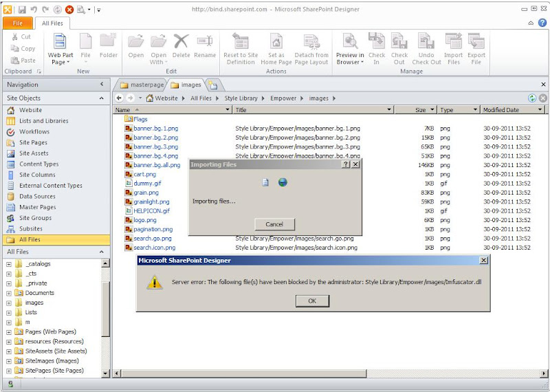The image size is (550, 392).
Task: Click the Back arrow in breadcrumb bar
Action: tap(119, 98)
